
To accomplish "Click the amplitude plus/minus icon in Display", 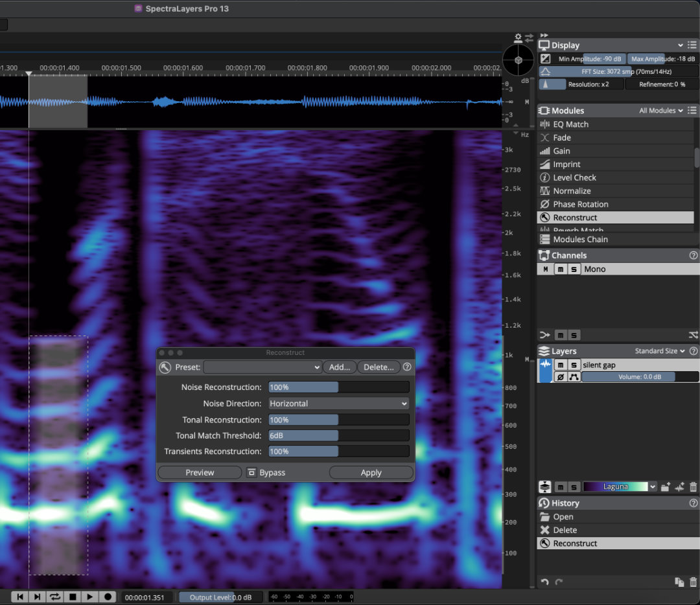I will tap(545, 58).
